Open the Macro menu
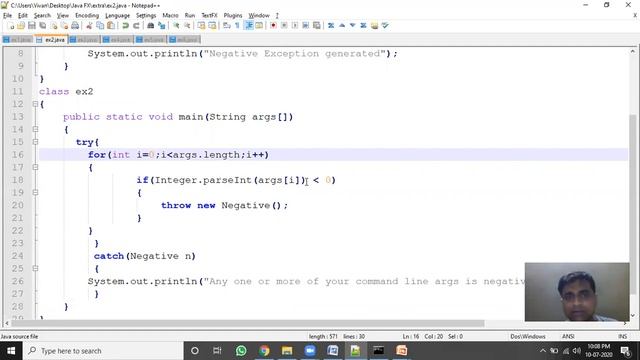 tap(170, 16)
